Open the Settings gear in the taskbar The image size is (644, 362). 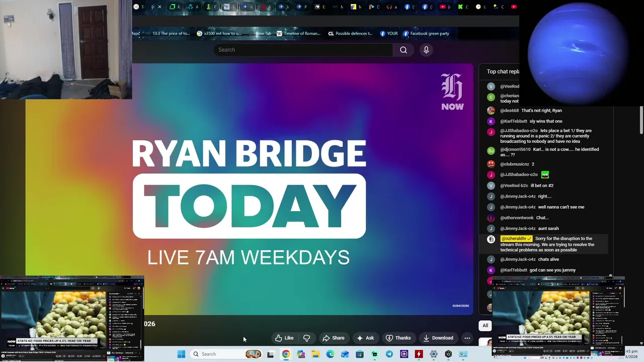[433, 354]
